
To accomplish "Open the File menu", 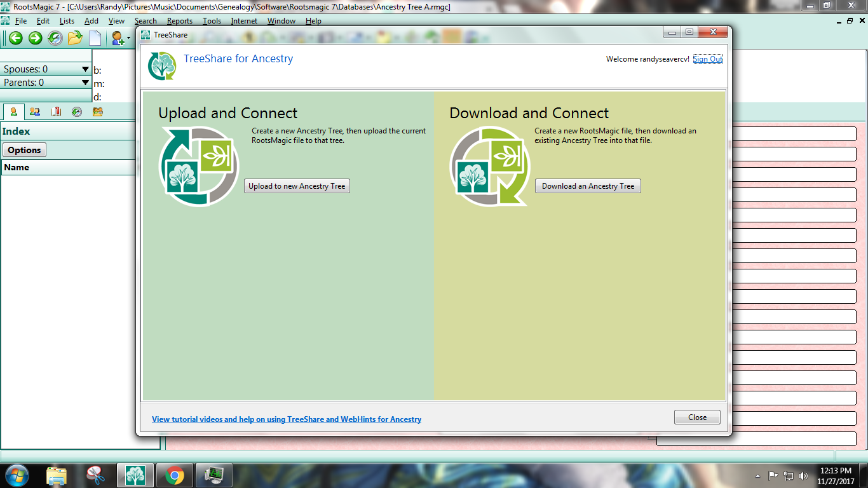I will pos(21,21).
